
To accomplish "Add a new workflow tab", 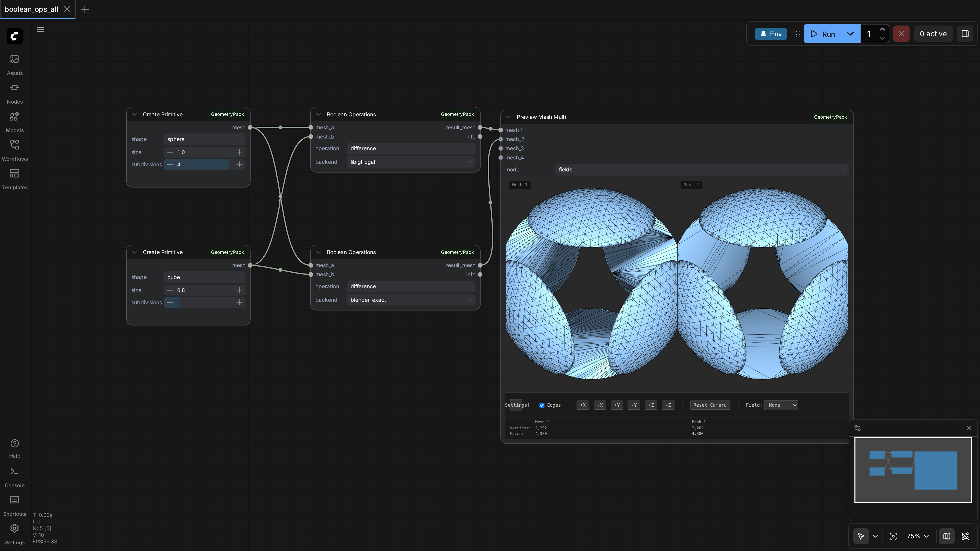I will 85,9.
